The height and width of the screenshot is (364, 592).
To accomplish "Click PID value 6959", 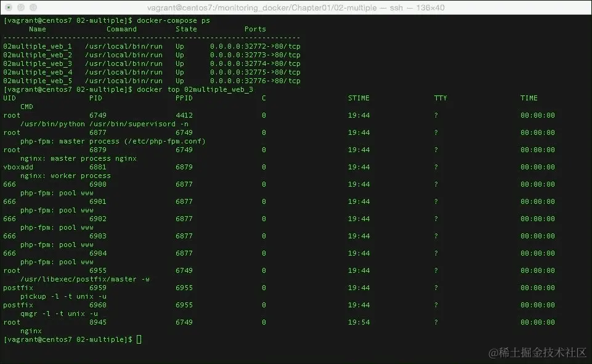I will [98, 288].
